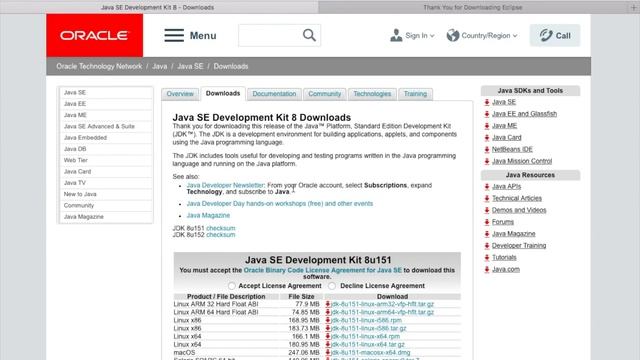
Task: Click the Call phone icon
Action: tap(546, 35)
